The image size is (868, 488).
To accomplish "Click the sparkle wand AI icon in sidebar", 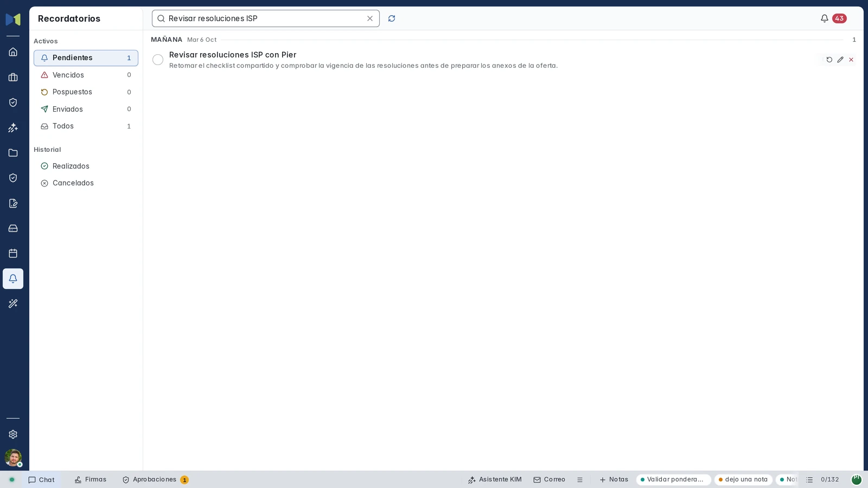I will pos(13,128).
